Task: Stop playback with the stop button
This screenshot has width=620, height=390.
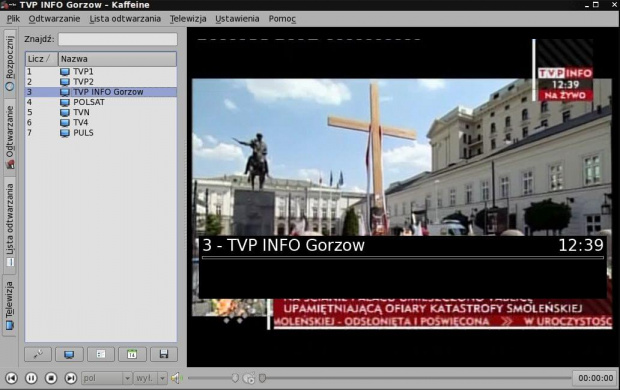Action: click(51, 378)
